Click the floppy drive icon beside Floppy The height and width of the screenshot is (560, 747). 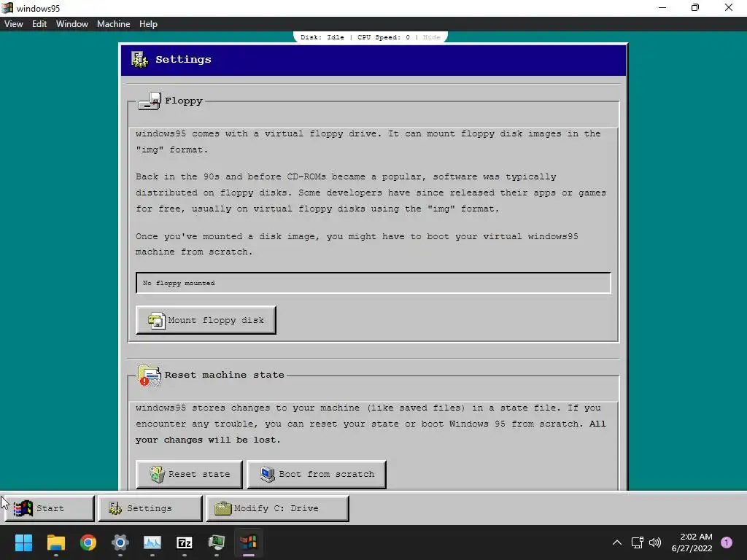pyautogui.click(x=150, y=101)
